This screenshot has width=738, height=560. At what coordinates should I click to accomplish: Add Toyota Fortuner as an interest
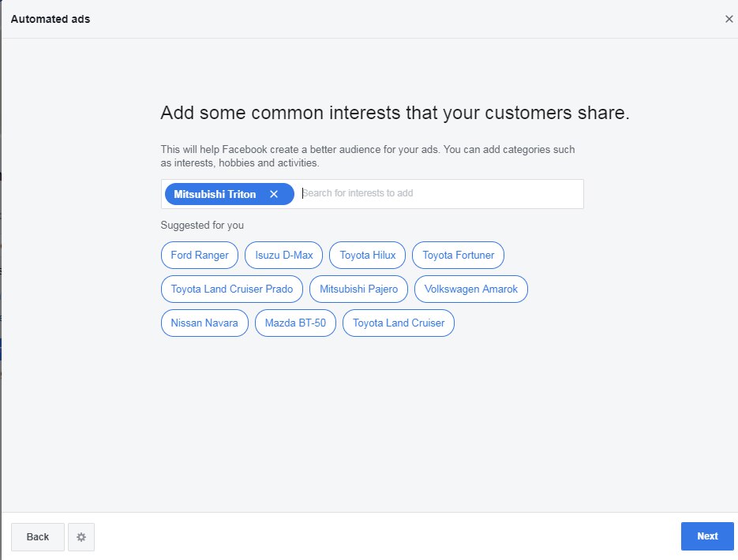[x=458, y=255]
